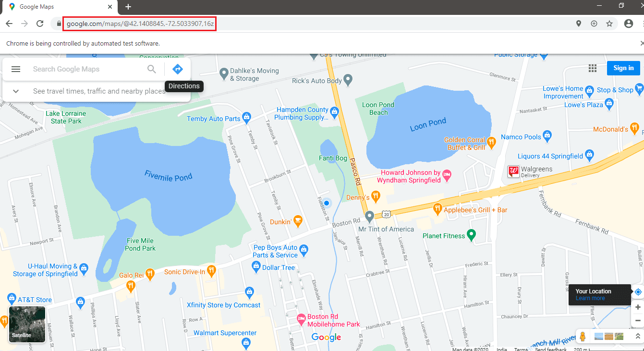Screen dimensions: 644x351
Task: Click the Send feedback link
Action: point(550,349)
